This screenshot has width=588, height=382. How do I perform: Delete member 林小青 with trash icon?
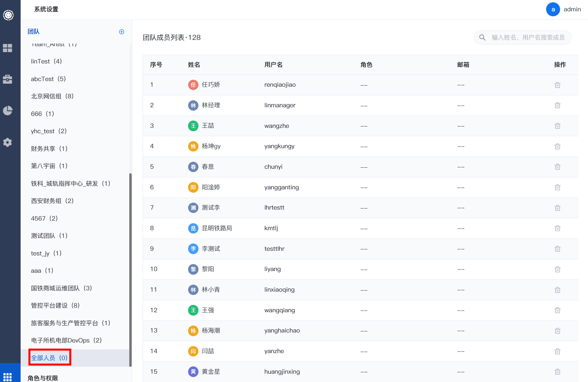558,290
